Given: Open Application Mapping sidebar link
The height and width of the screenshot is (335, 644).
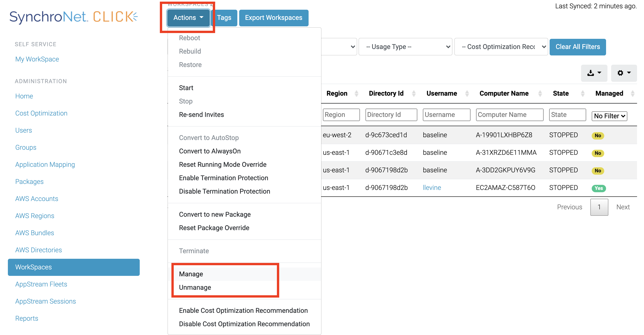Looking at the screenshot, I should (45, 164).
